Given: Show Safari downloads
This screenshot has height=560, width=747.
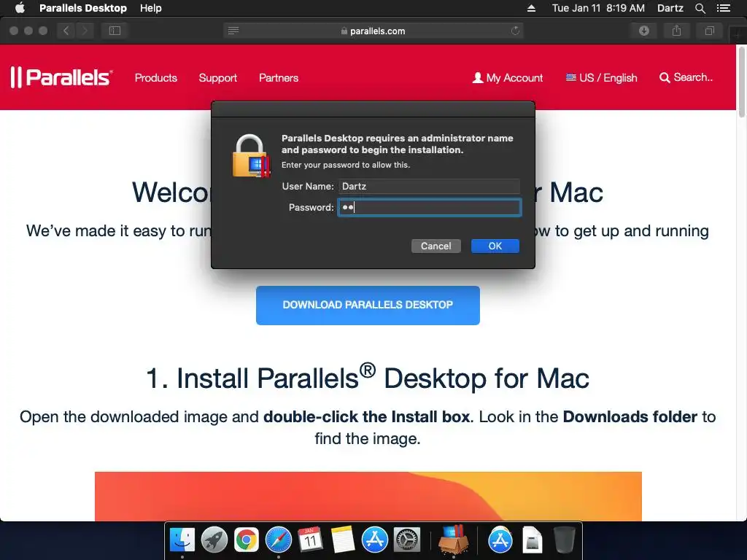Looking at the screenshot, I should (x=644, y=31).
